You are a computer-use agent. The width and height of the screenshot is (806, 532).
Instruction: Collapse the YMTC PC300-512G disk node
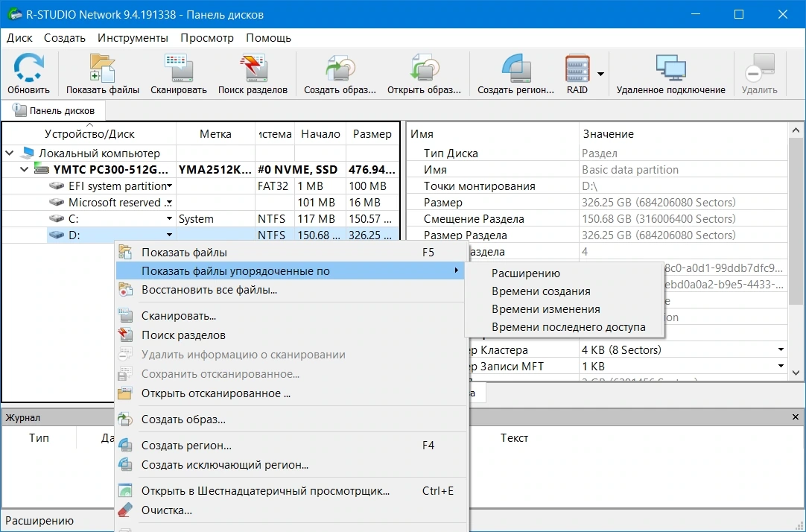coord(24,170)
